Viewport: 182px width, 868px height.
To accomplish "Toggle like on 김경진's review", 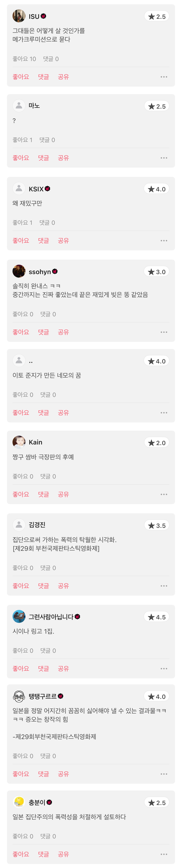I will [21, 586].
